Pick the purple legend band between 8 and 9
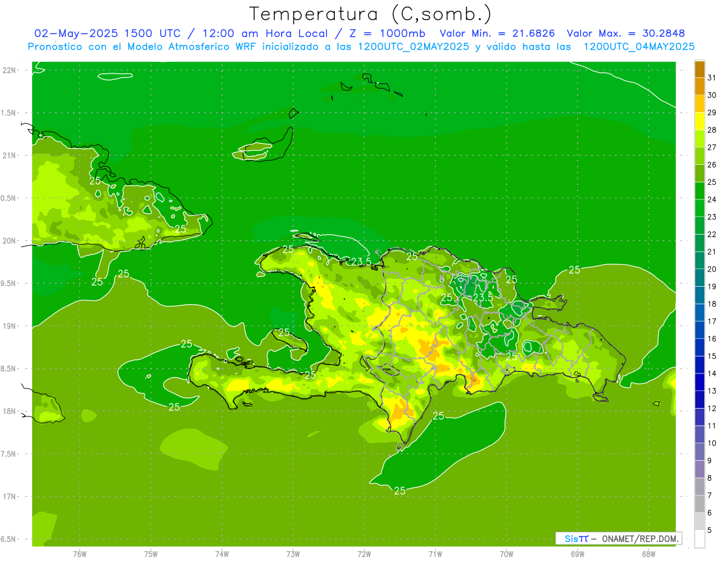Image resolution: width=728 pixels, height=562 pixels. coord(700,469)
